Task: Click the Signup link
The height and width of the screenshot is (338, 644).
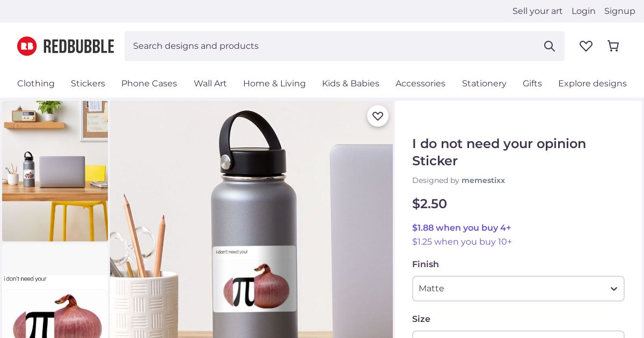Action: (x=620, y=11)
